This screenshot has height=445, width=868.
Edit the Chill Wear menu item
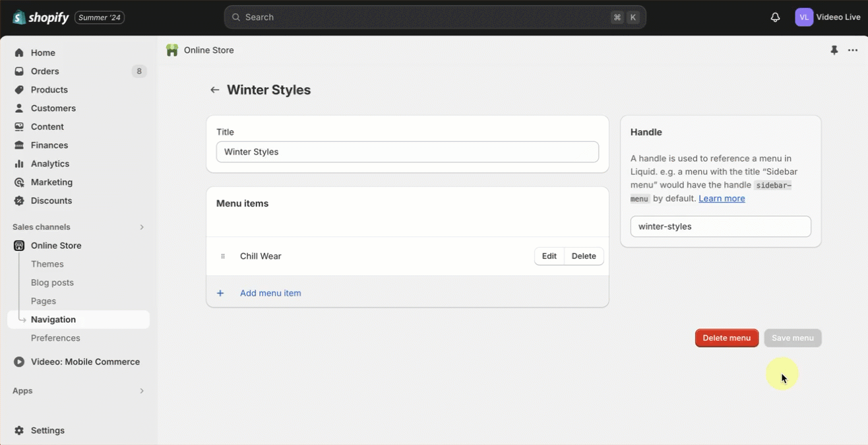(x=549, y=256)
